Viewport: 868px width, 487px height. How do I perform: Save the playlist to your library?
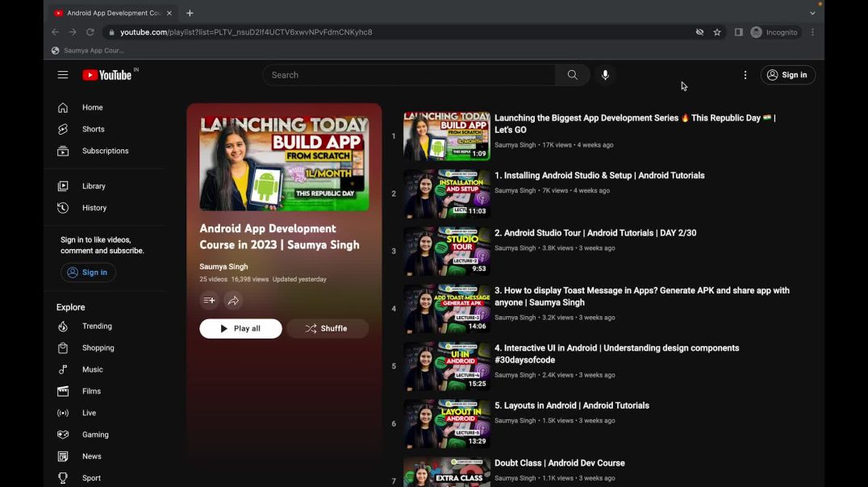click(209, 300)
